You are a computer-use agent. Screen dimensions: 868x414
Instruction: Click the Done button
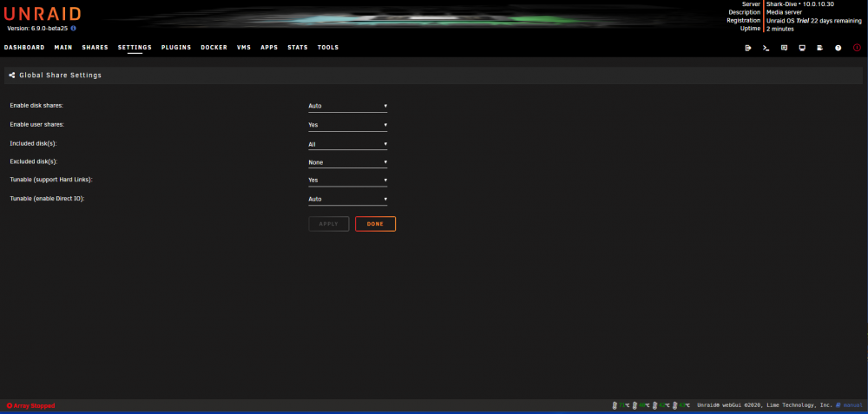point(375,224)
